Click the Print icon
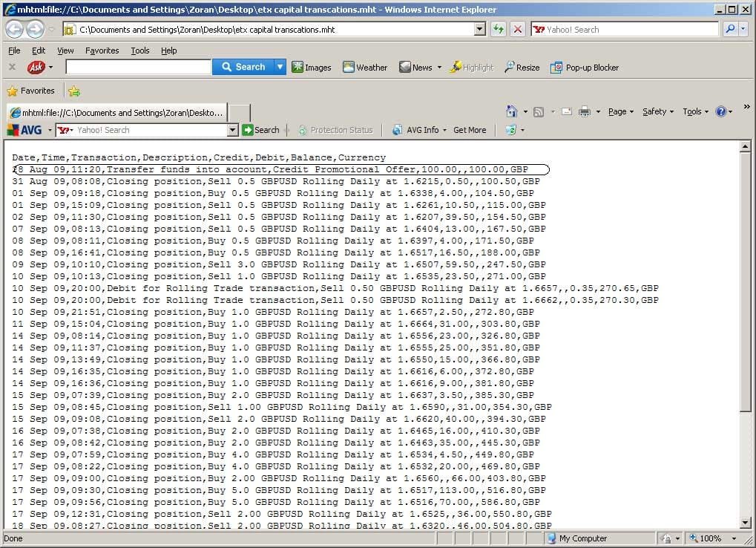This screenshot has width=756, height=548. click(585, 111)
